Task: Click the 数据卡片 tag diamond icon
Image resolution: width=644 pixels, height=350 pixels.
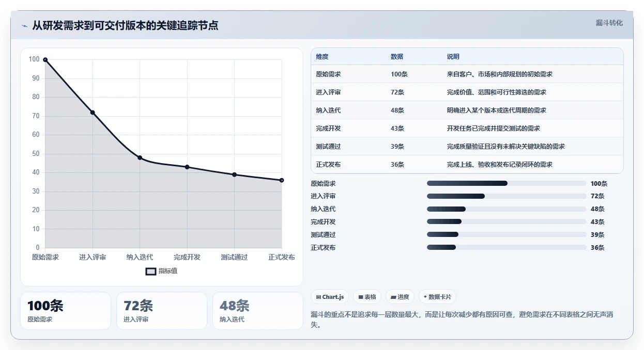Action: 425,297
